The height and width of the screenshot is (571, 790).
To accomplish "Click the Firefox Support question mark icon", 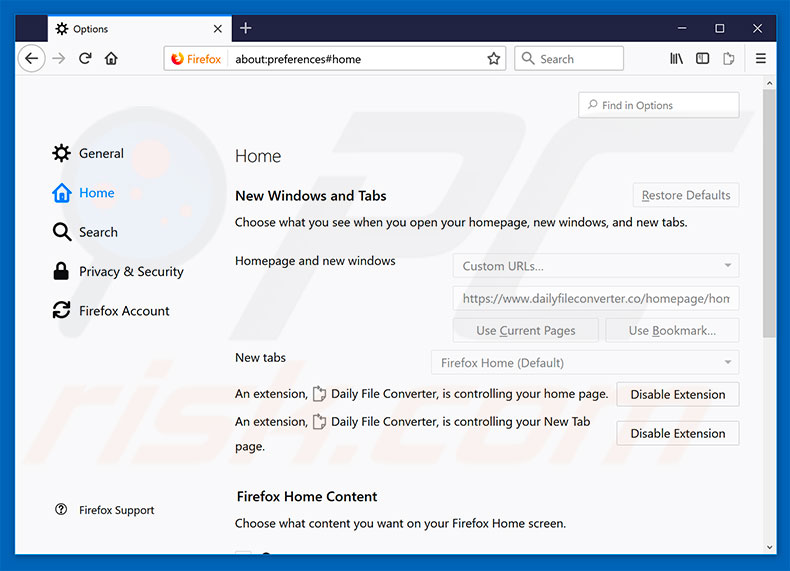I will click(x=61, y=510).
